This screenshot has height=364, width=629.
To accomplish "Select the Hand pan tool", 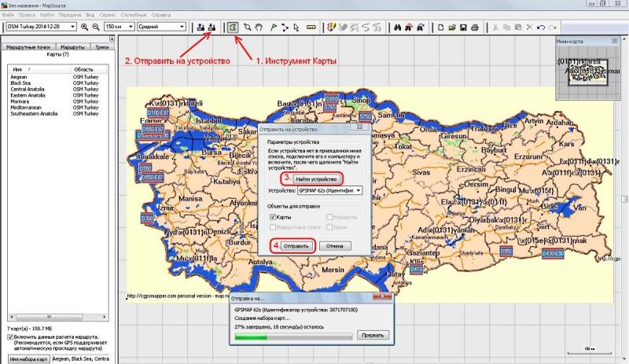I will (x=259, y=27).
